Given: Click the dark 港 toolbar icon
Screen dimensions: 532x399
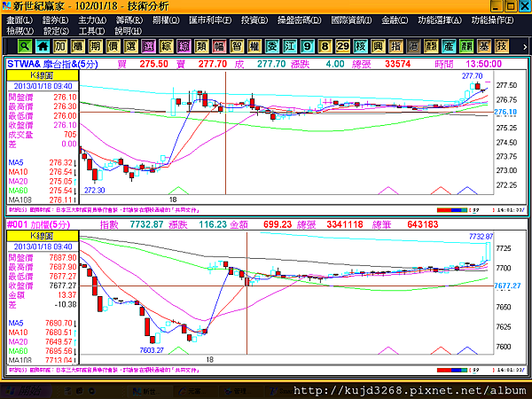Looking at the screenshot, I should [413, 46].
